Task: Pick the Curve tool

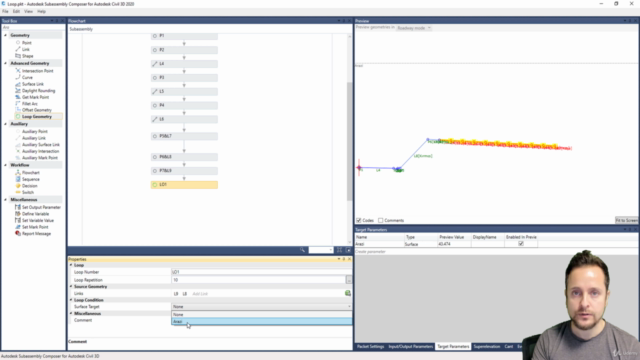Action: (x=27, y=77)
